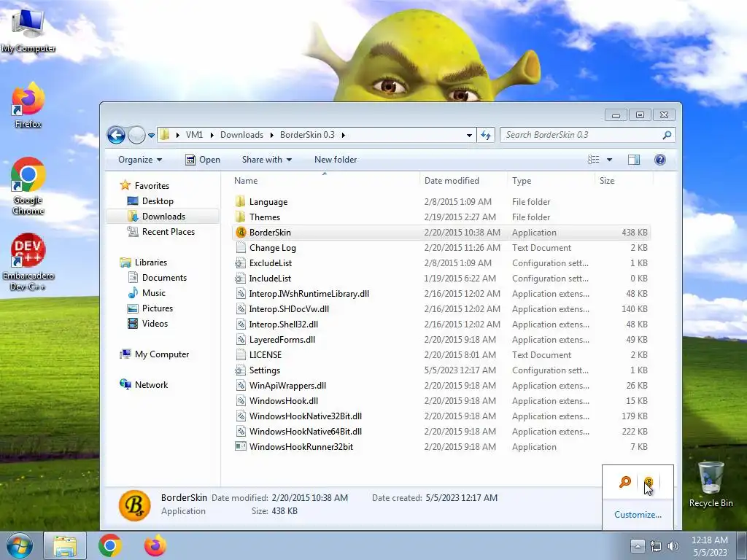Click the Open toolbar button
The image size is (747, 560).
coord(203,160)
